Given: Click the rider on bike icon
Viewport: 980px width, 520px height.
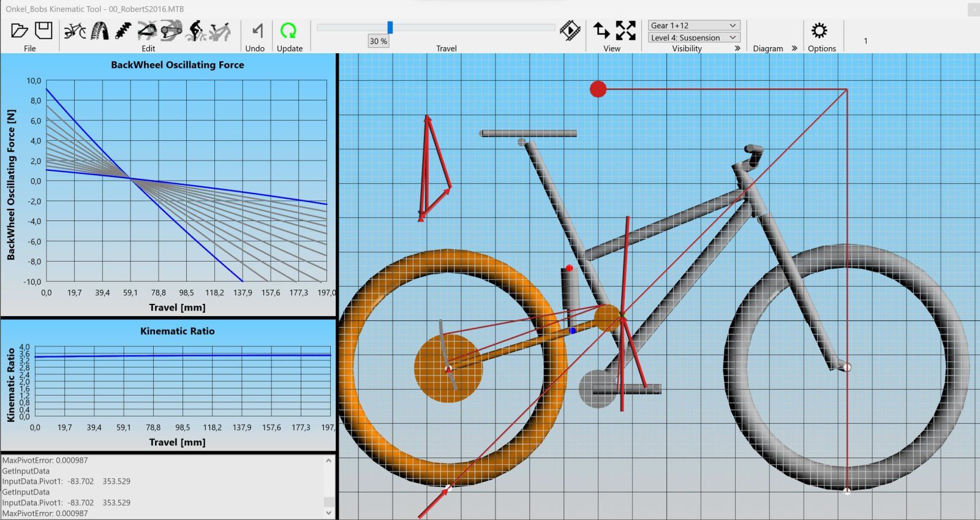Looking at the screenshot, I should pos(196,31).
